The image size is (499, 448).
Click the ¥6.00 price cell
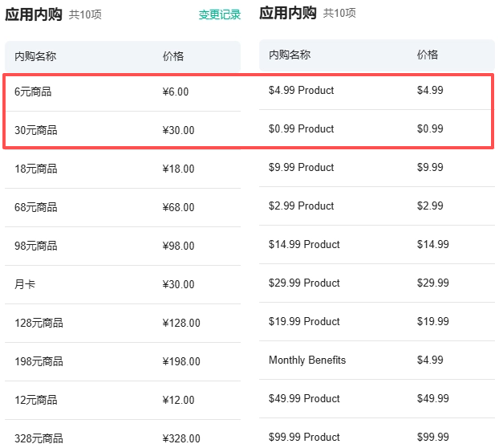tap(176, 92)
